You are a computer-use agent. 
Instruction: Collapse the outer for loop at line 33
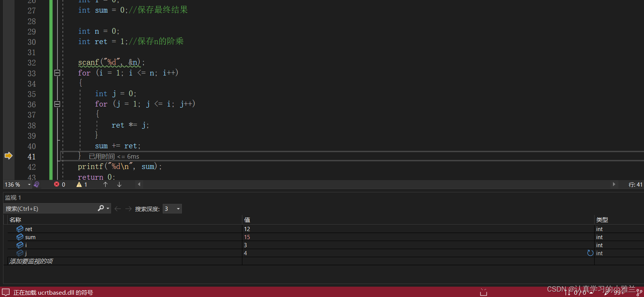click(x=57, y=73)
